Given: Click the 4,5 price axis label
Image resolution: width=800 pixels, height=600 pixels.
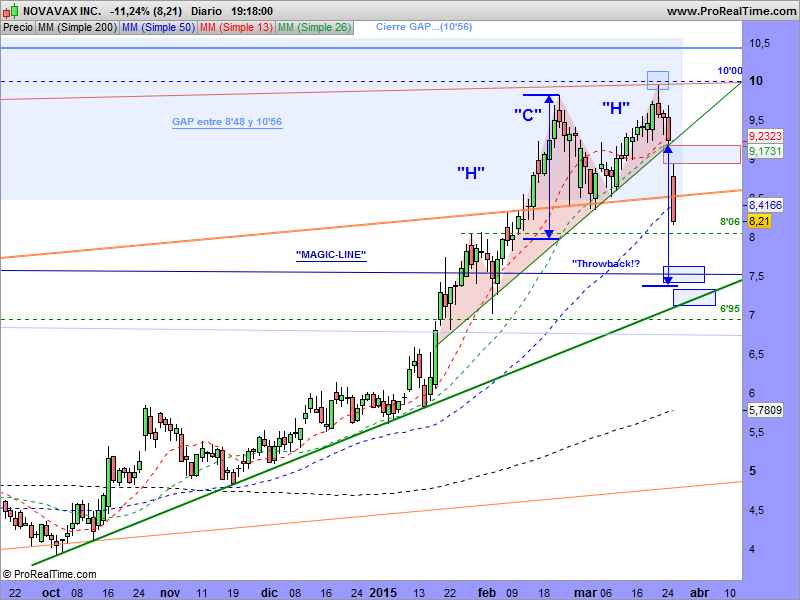Looking at the screenshot, I should pyautogui.click(x=757, y=511).
